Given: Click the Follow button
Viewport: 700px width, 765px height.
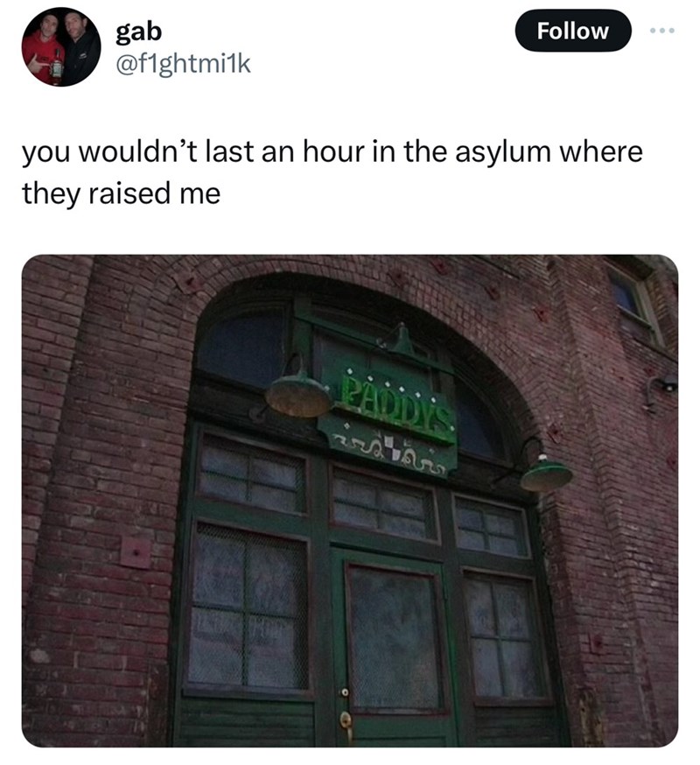Looking at the screenshot, I should [572, 31].
